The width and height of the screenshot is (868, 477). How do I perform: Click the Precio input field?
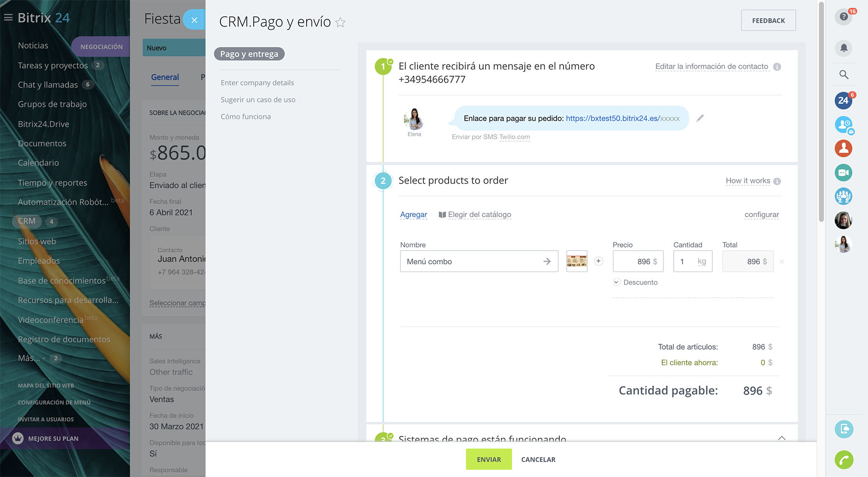[x=637, y=261]
